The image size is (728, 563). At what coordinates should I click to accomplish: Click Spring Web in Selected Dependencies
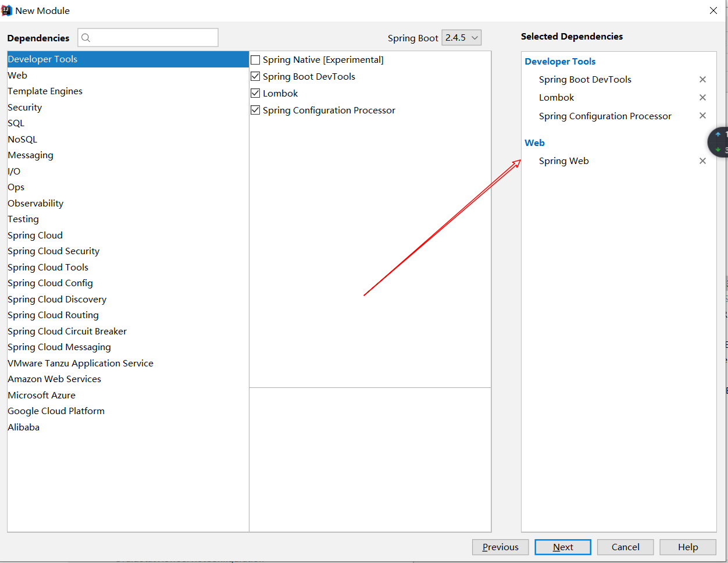(x=564, y=161)
